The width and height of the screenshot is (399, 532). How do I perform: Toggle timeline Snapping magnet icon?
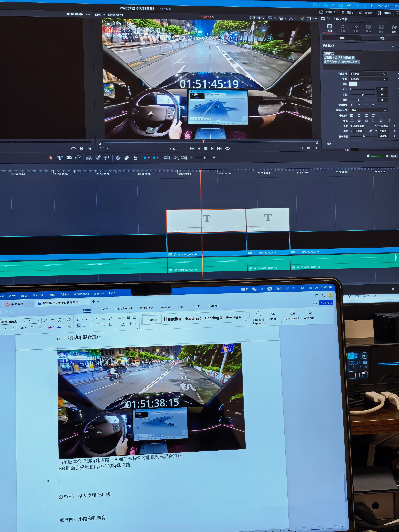tap(118, 158)
